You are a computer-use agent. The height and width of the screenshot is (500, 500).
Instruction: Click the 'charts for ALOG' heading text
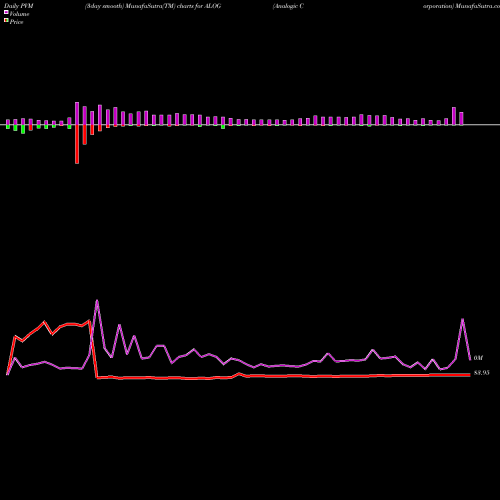[x=199, y=6]
